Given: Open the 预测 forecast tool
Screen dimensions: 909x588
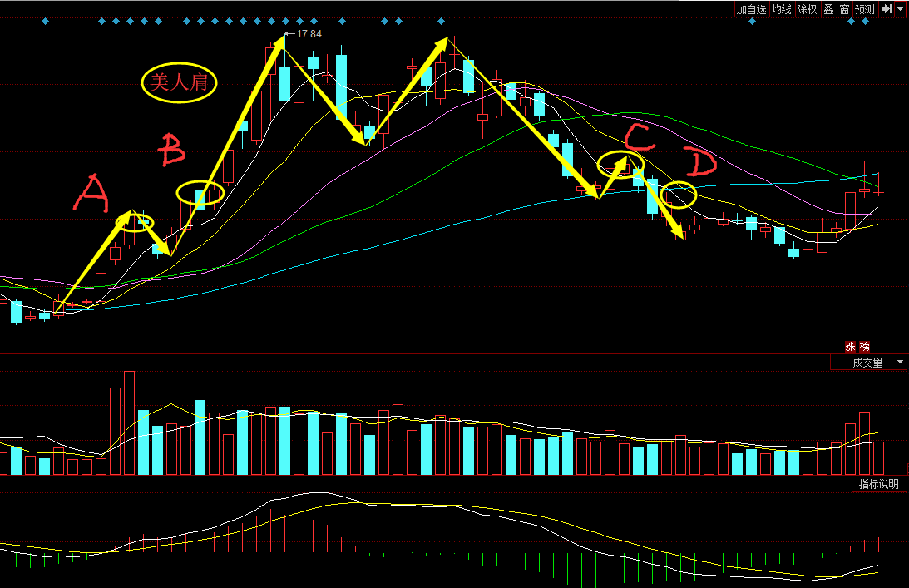Looking at the screenshot, I should pos(864,9).
